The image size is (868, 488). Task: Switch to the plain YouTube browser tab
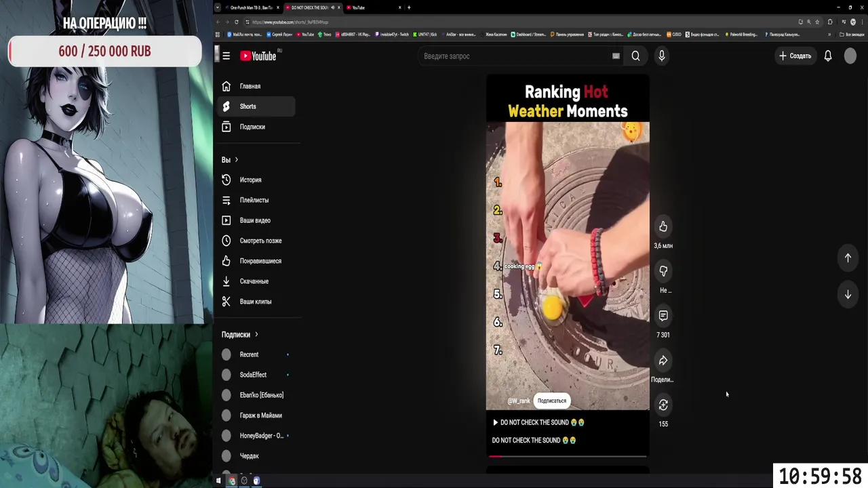375,7
